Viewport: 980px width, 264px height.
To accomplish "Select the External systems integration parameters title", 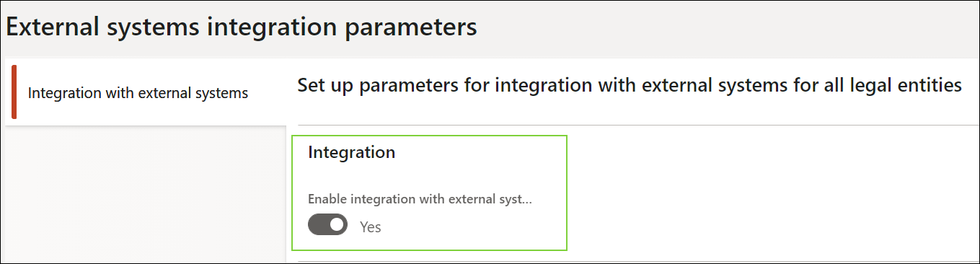I will (x=242, y=27).
